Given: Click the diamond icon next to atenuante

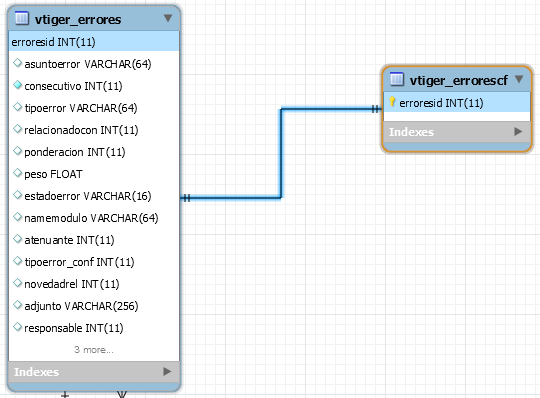Looking at the screenshot, I should click(x=17, y=239).
